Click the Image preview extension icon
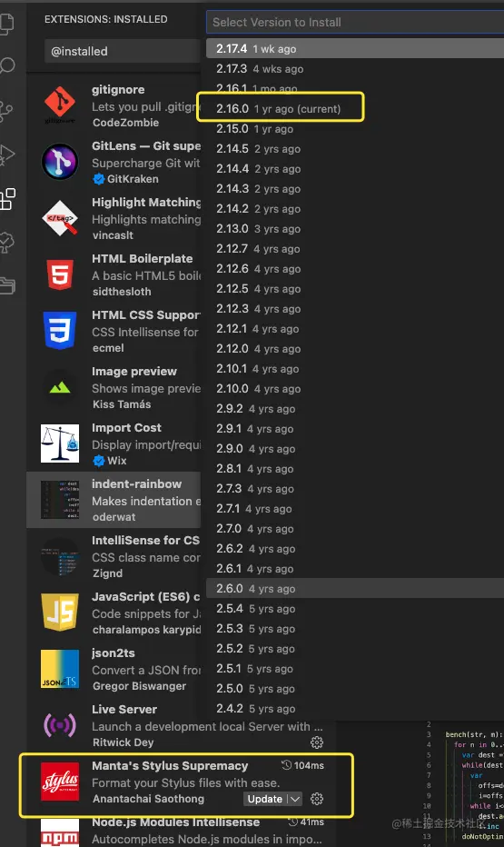The height and width of the screenshot is (847, 504). (x=60, y=387)
